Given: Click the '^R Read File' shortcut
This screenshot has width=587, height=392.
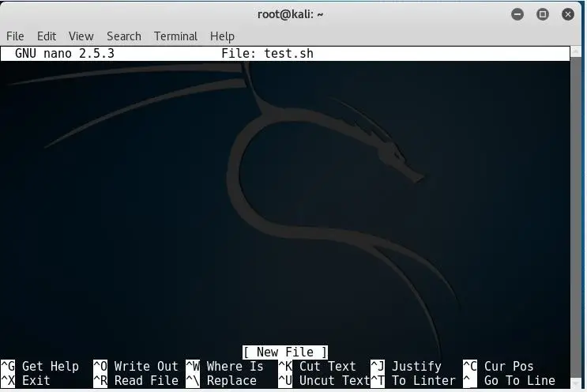Looking at the screenshot, I should click(x=136, y=380).
